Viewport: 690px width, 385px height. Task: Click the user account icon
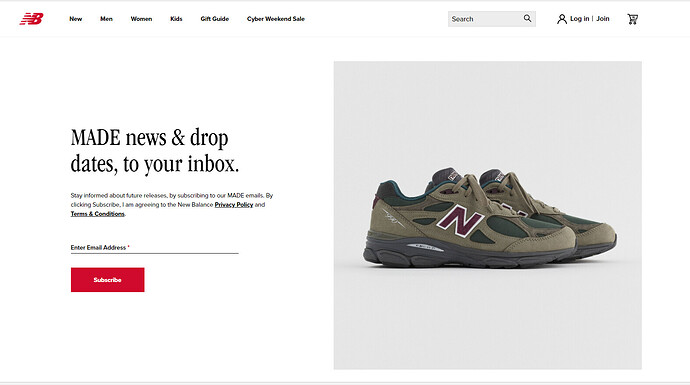pyautogui.click(x=562, y=19)
